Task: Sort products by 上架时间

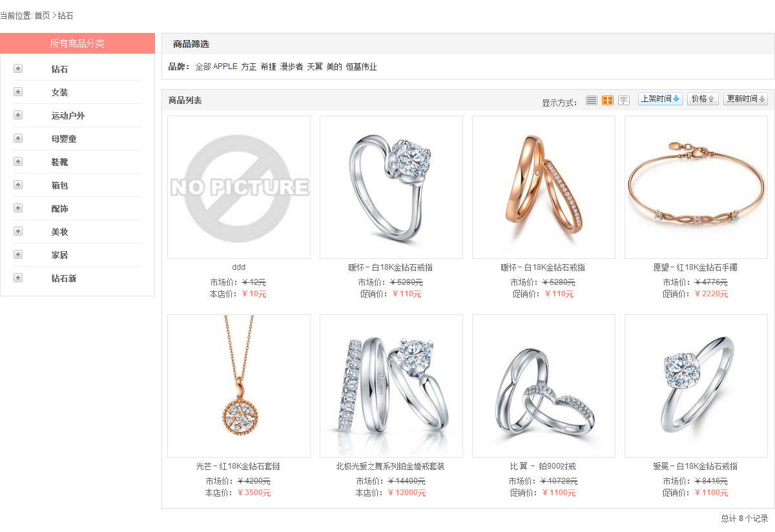Action: click(x=660, y=99)
